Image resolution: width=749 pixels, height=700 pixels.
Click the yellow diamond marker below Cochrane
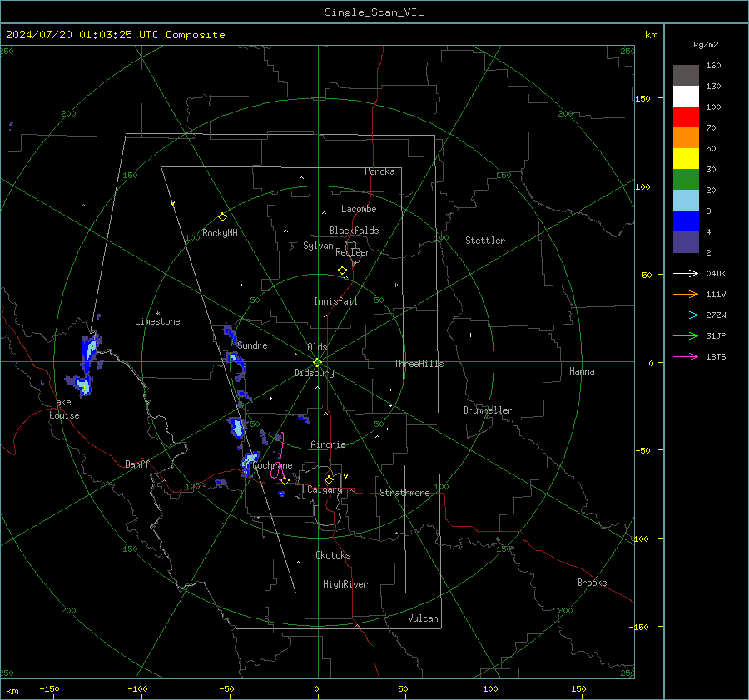point(285,481)
